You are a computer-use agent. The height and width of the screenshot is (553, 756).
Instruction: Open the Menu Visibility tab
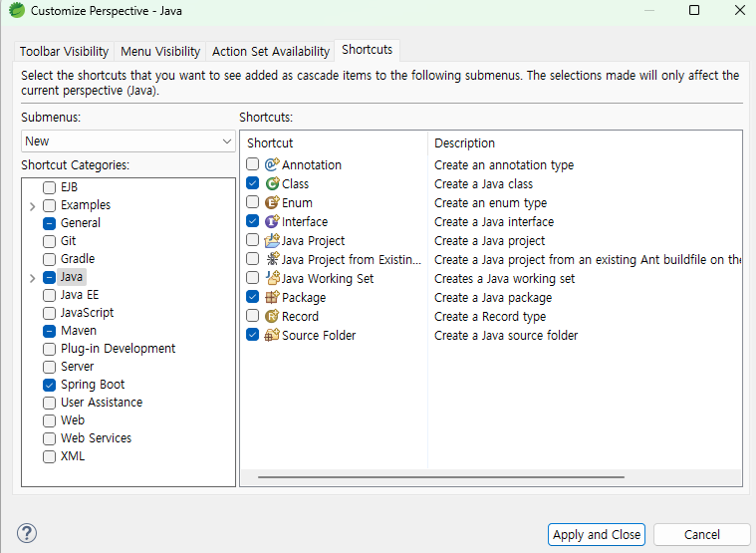tap(160, 51)
